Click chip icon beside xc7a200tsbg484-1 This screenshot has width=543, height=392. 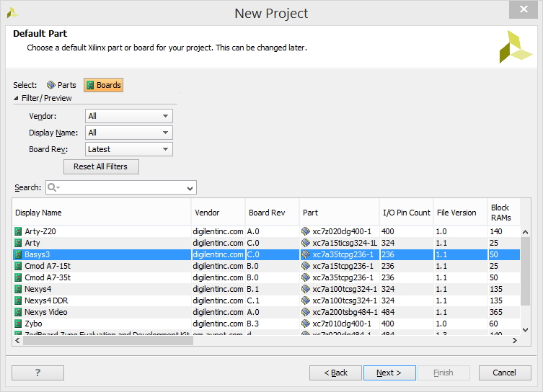coord(306,312)
